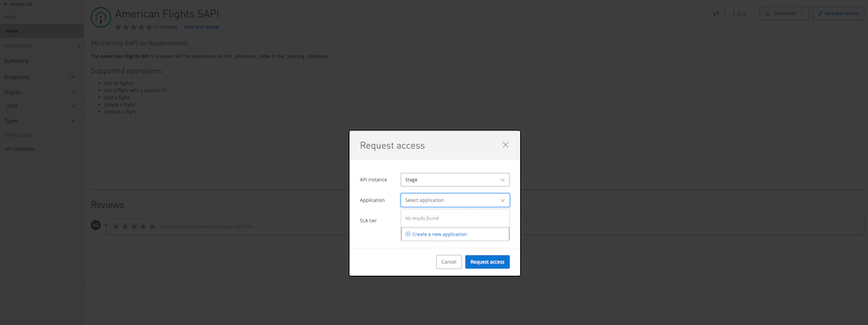Click the Cancel button in dialog

pyautogui.click(x=449, y=262)
